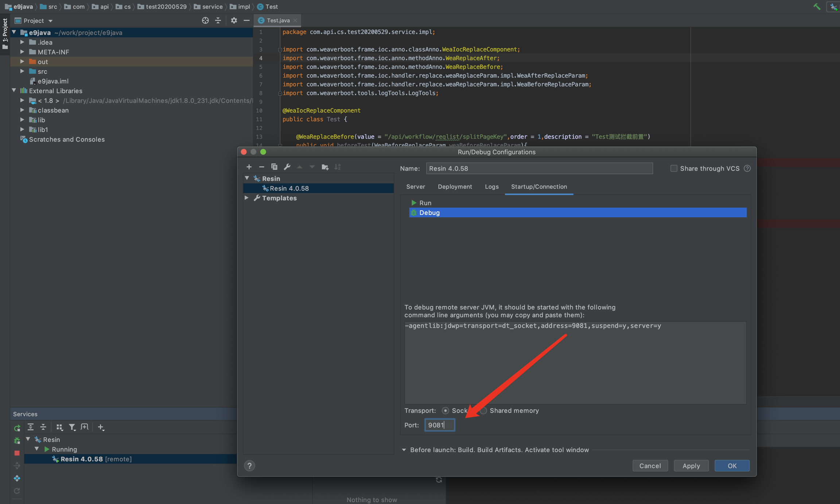The image size is (840, 504).
Task: Expand the Templates tree node
Action: [x=247, y=198]
